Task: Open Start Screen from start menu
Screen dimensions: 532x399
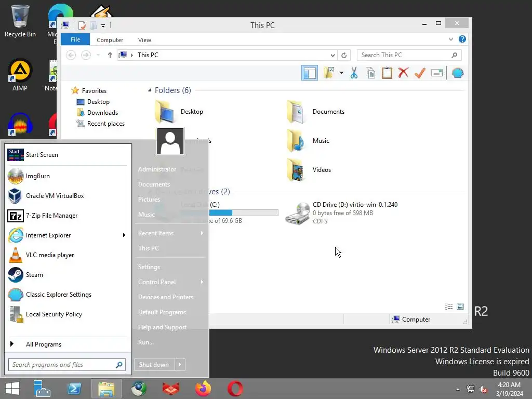Action: [x=67, y=155]
